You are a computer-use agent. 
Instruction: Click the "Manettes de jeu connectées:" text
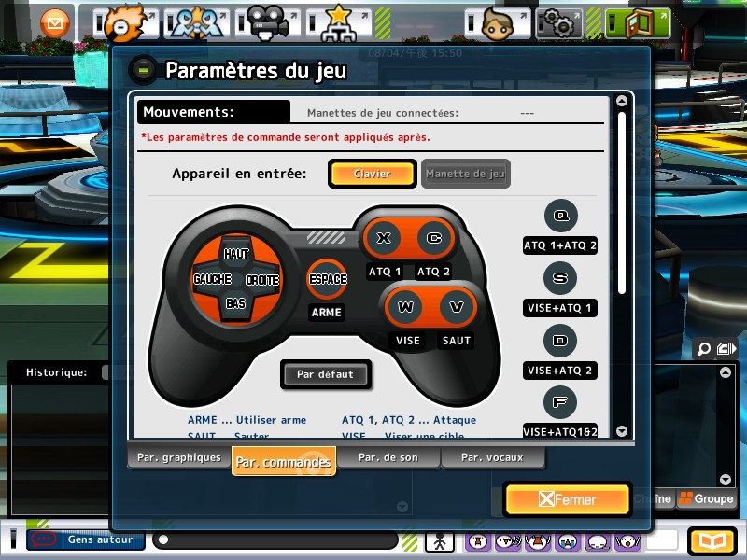click(383, 113)
